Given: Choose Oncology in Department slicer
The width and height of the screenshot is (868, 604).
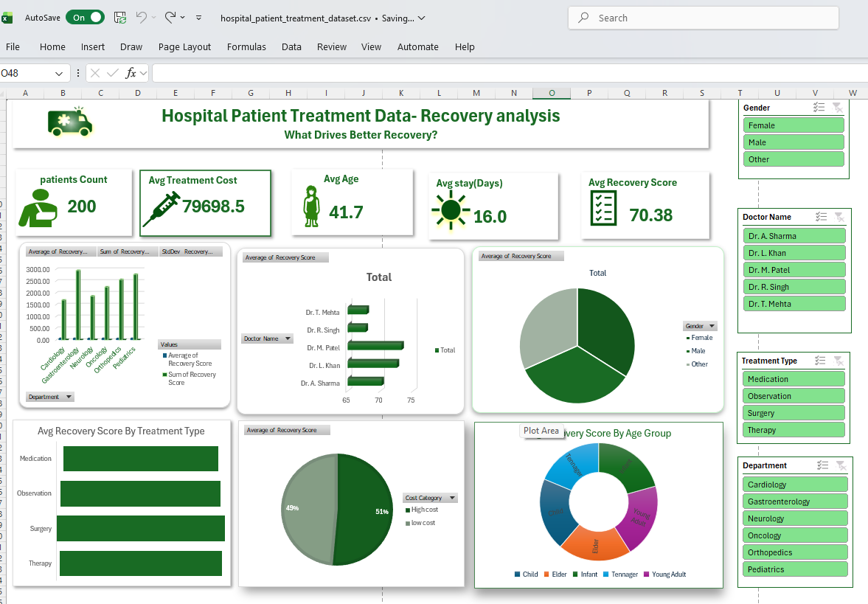Looking at the screenshot, I should pos(795,535).
